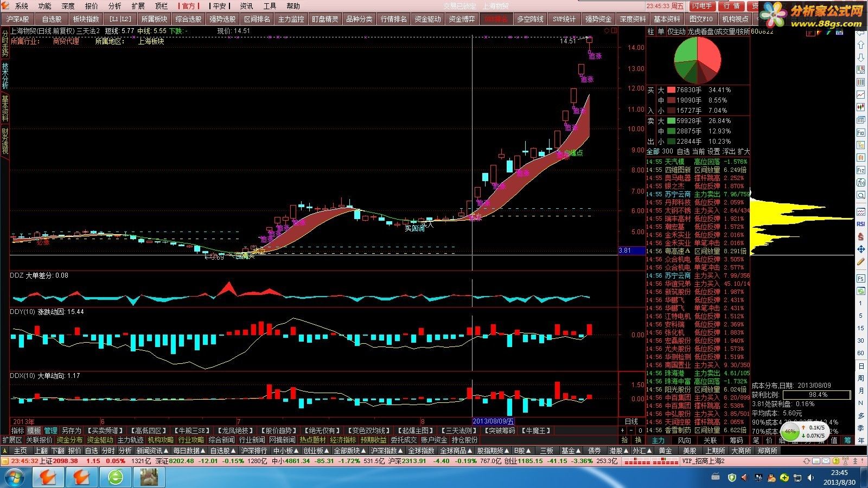
Task: Switch cost distribution to 日 (daily) period
Action: coord(860,366)
